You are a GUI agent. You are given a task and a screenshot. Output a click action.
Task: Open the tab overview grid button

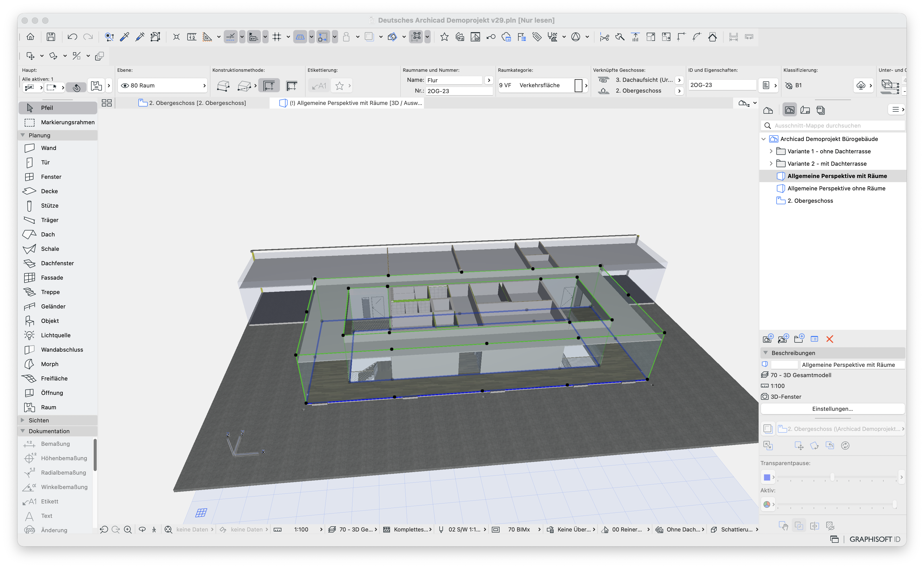pos(107,103)
